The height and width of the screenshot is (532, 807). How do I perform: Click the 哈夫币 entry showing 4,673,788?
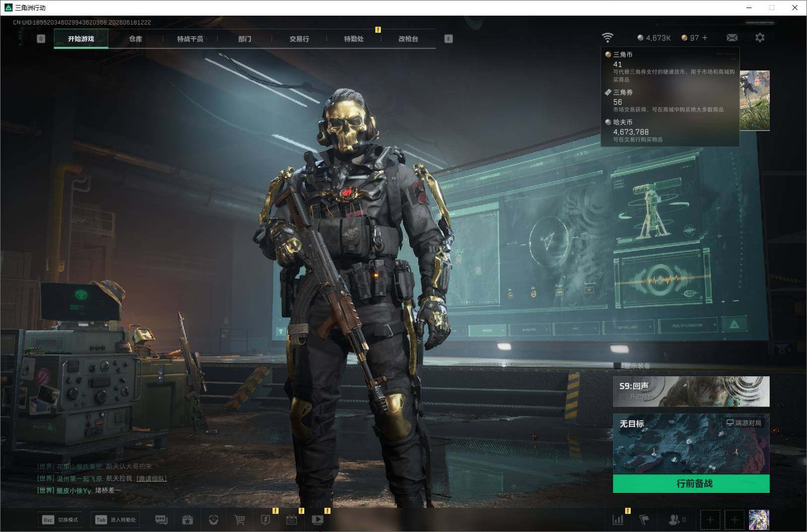[670, 130]
